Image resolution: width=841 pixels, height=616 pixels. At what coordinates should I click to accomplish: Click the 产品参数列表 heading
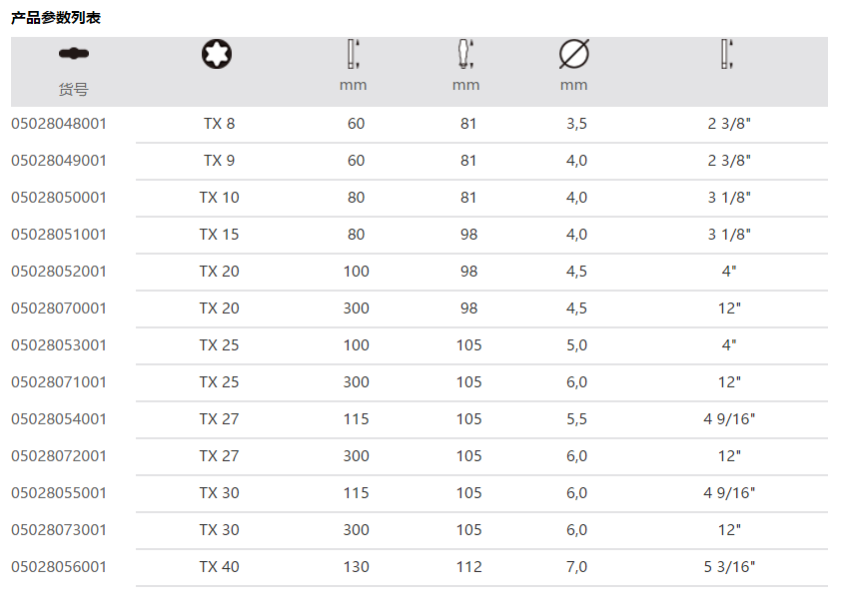[x=56, y=18]
